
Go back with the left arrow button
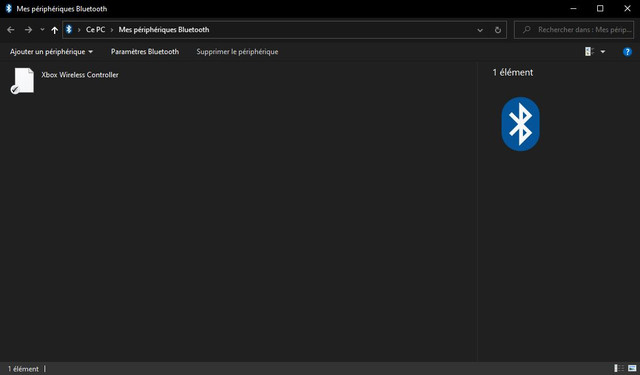11,30
